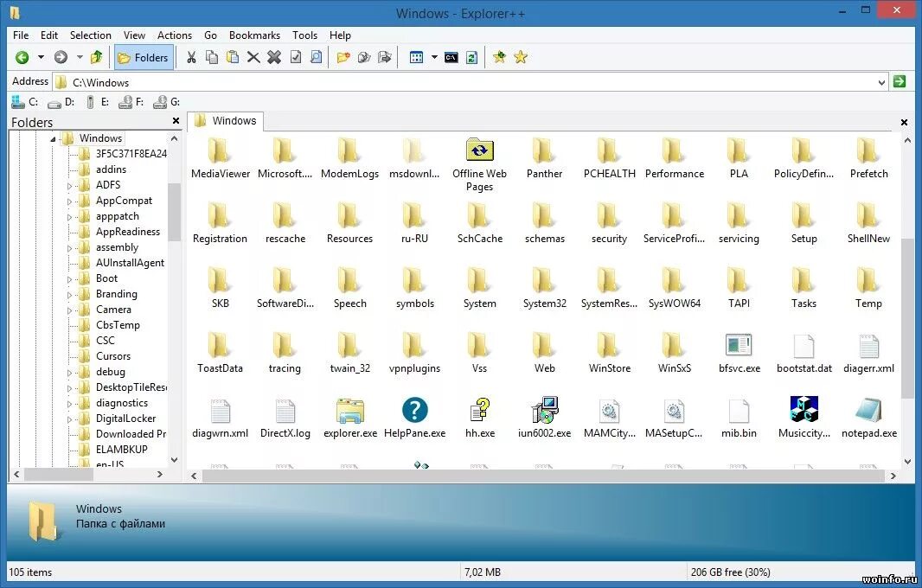Viewport: 922px width, 588px height.
Task: Open the File menu
Action: point(21,35)
